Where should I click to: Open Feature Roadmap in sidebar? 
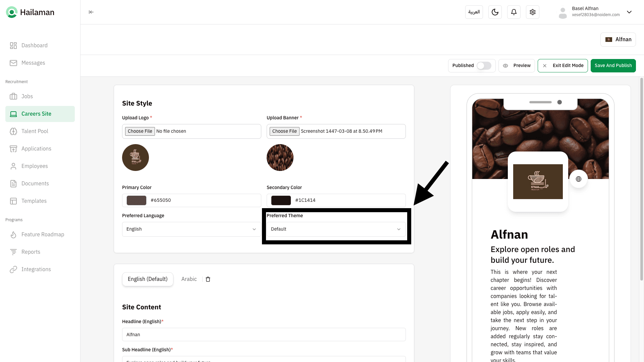coord(43,235)
